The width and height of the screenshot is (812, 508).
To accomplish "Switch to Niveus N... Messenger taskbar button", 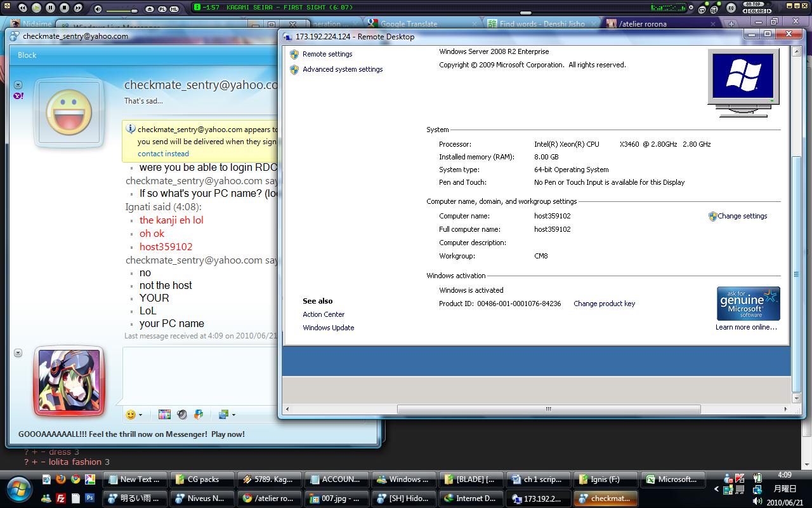I will pyautogui.click(x=202, y=498).
